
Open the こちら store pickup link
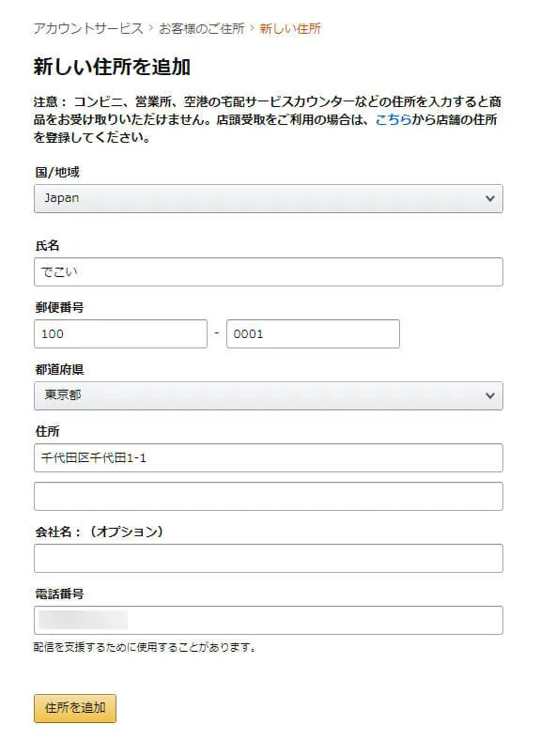click(393, 119)
